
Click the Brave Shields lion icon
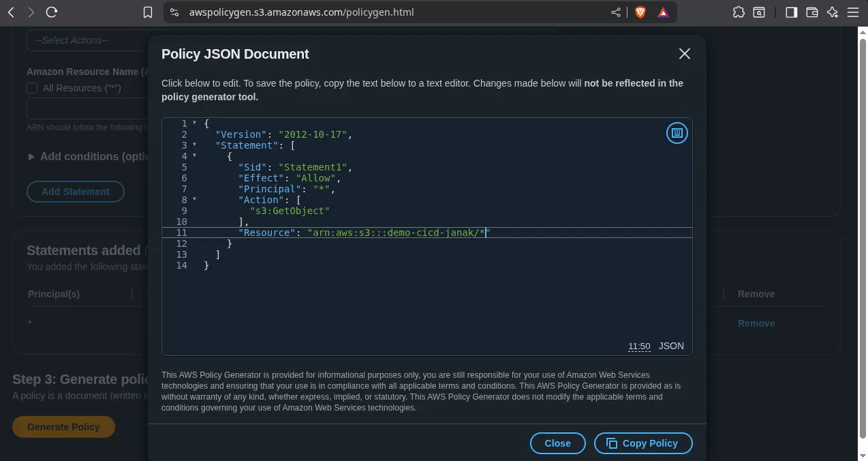(640, 12)
